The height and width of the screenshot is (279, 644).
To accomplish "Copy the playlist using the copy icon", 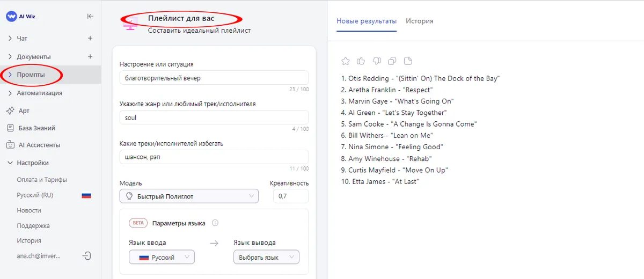I will coord(392,61).
